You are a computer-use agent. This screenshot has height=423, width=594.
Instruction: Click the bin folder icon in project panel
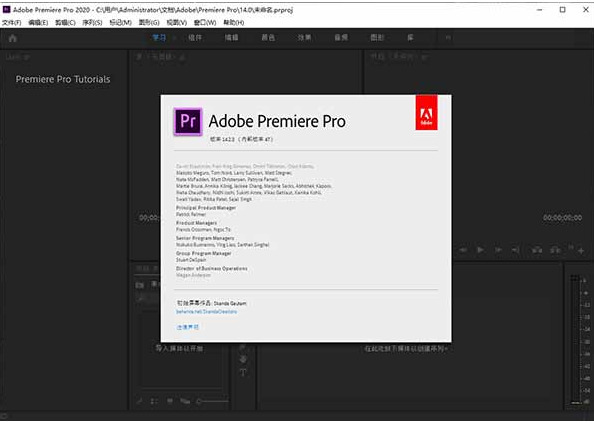139,285
